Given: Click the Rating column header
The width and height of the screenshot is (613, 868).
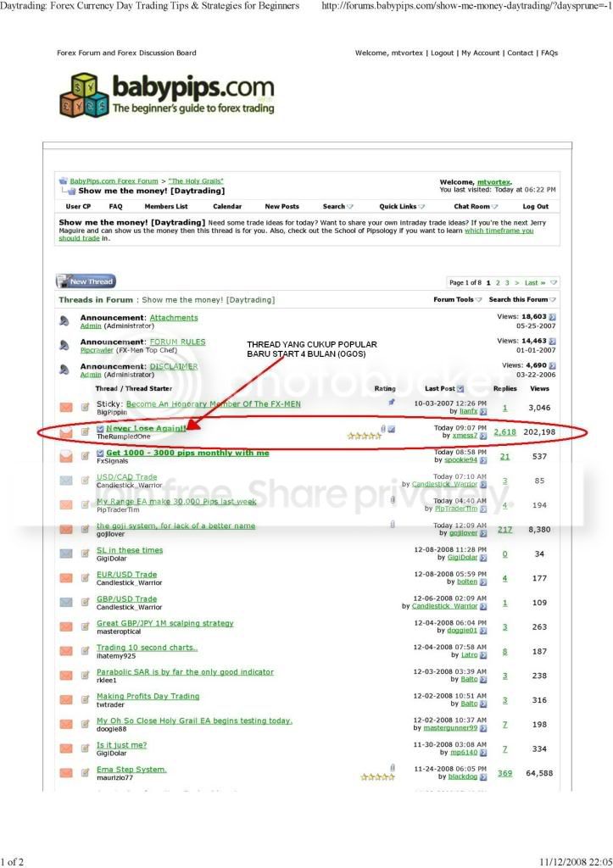Looking at the screenshot, I should click(385, 388).
